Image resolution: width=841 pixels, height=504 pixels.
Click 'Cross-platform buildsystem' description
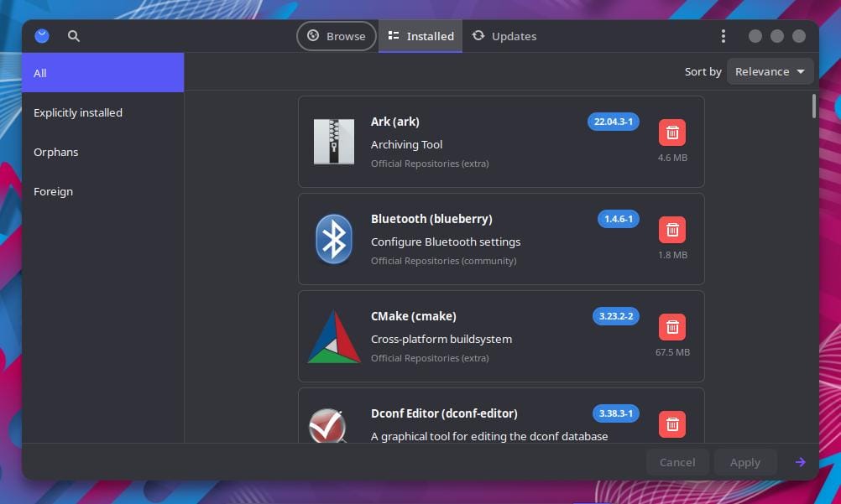(441, 339)
